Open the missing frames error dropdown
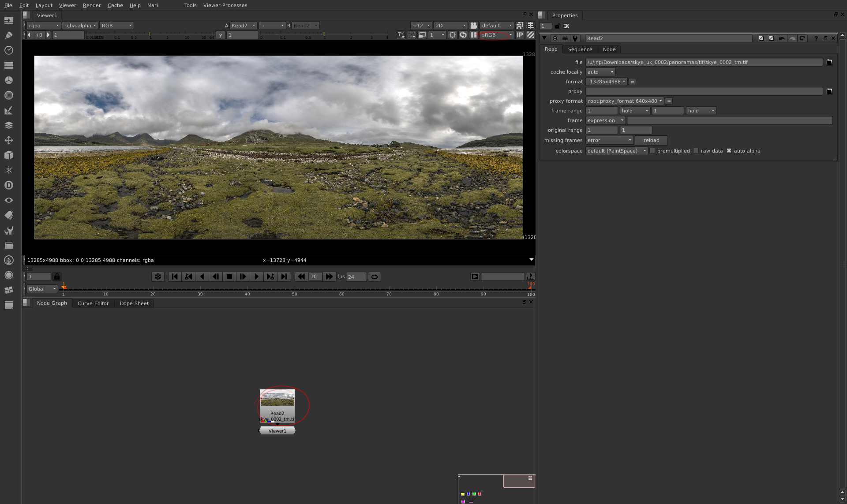Image resolution: width=847 pixels, height=504 pixels. [x=609, y=140]
